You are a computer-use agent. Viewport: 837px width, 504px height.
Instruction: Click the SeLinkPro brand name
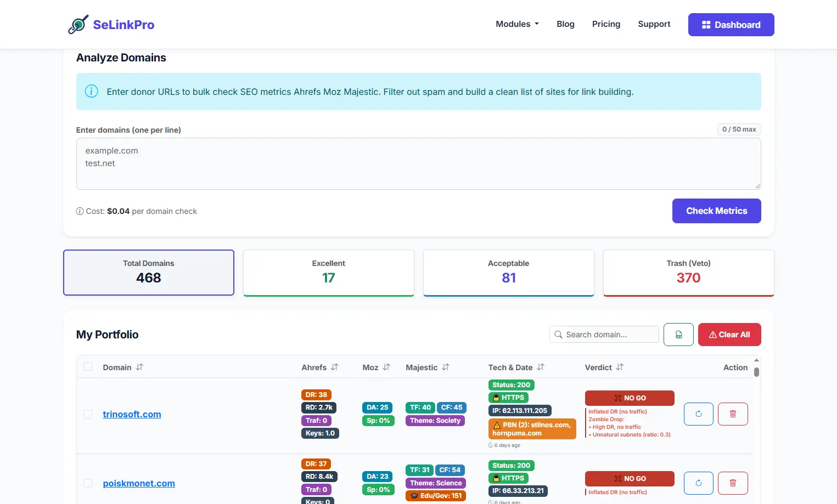coord(123,25)
